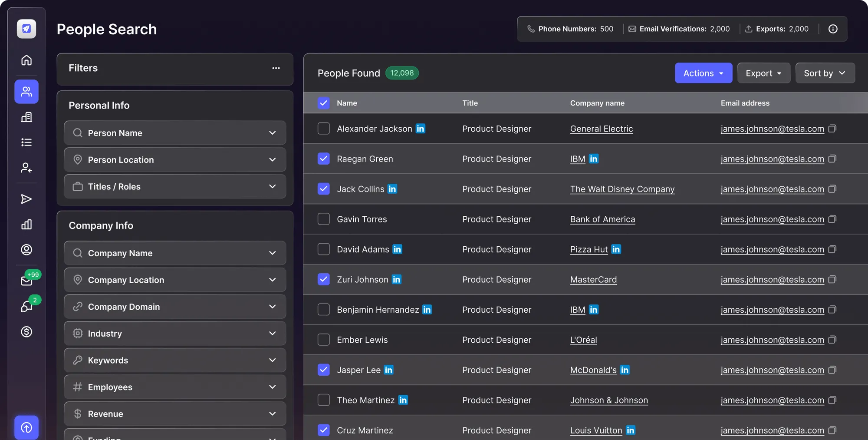Open the Send paper-plane icon
Image resolution: width=868 pixels, height=440 pixels.
tap(26, 199)
